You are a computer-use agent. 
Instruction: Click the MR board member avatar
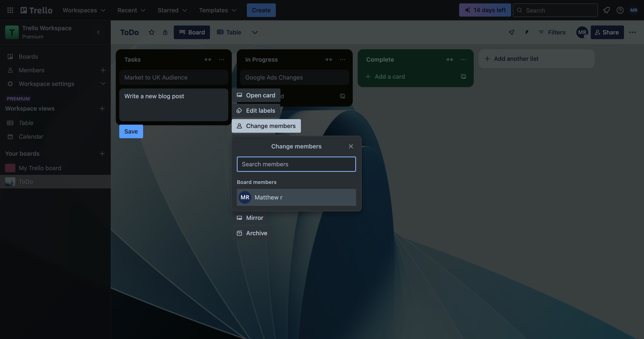tap(582, 32)
